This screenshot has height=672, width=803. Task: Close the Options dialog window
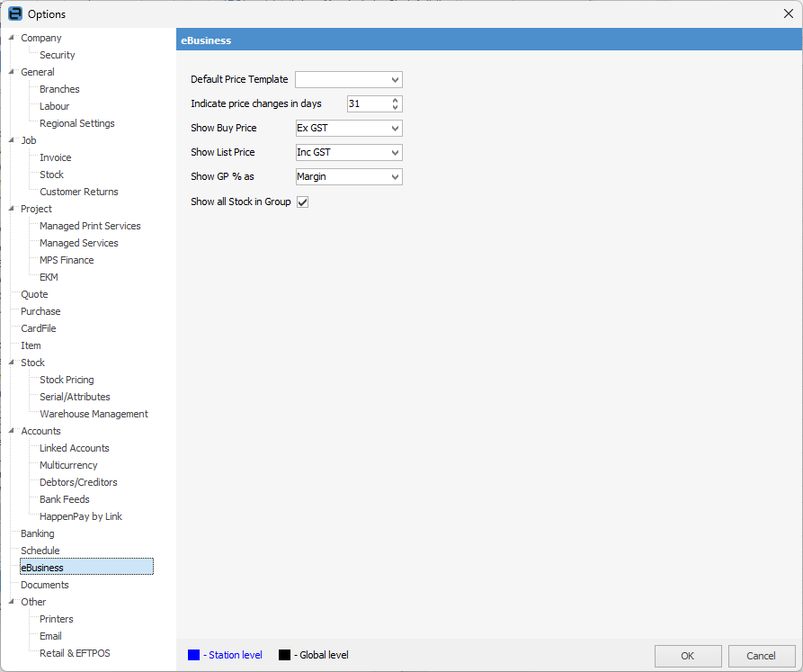click(x=788, y=13)
